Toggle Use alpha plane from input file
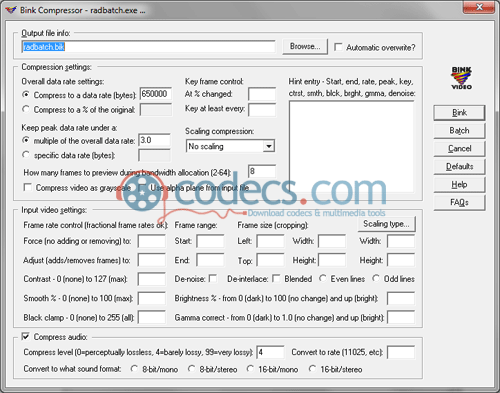The width and height of the screenshot is (500, 393). click(142, 187)
